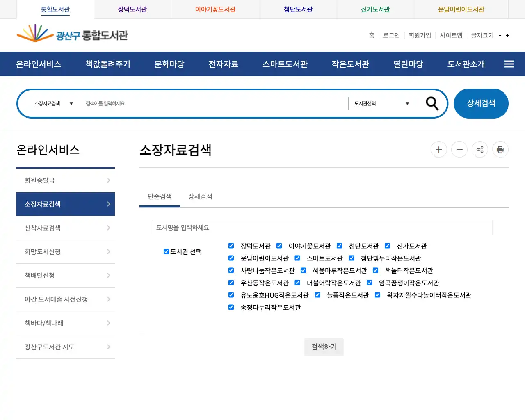Screen dimensions: 525x420
Task: Open 회원증발급 in the sidebar
Action: (x=66, y=180)
